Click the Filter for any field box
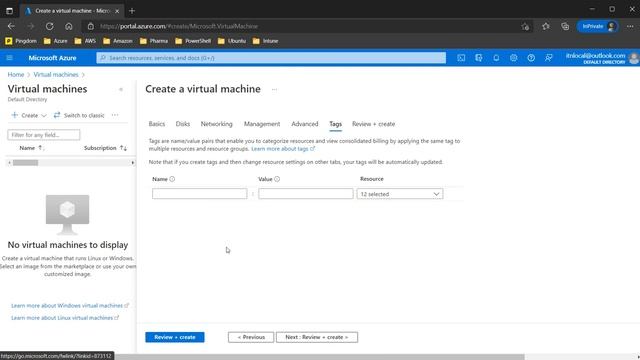Image resolution: width=640 pixels, height=360 pixels. (x=44, y=135)
